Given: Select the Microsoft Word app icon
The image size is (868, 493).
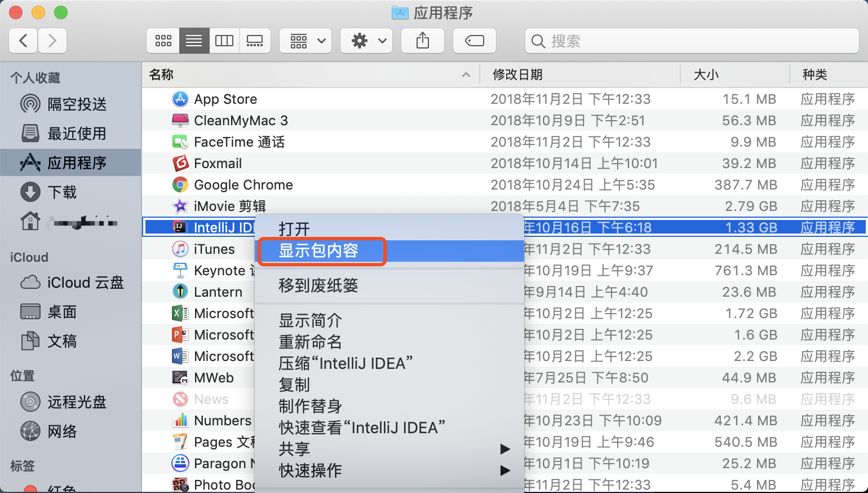Looking at the screenshot, I should click(180, 356).
